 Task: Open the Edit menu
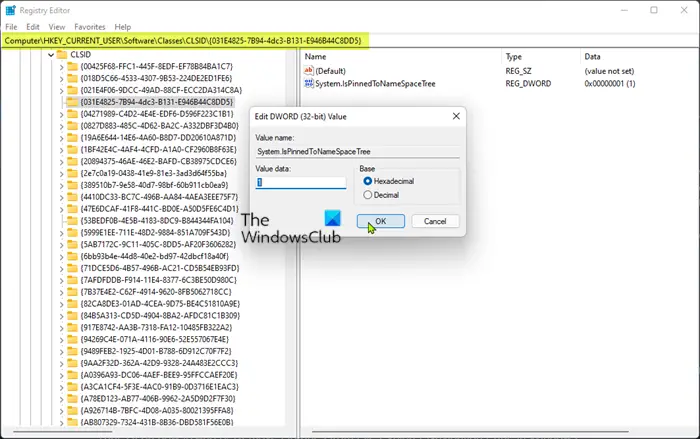point(33,27)
